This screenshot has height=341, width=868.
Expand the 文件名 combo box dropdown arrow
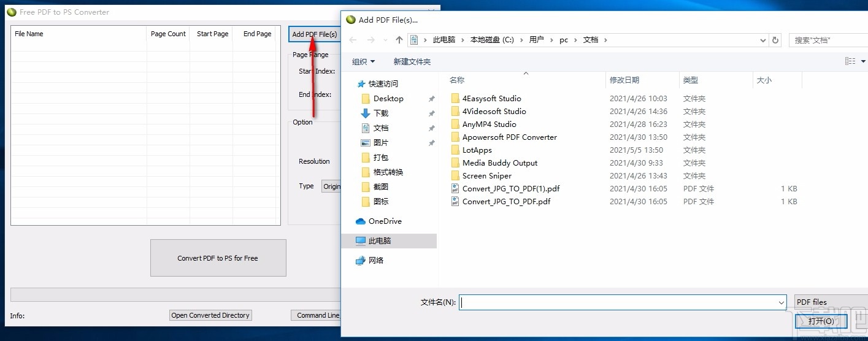pyautogui.click(x=782, y=302)
